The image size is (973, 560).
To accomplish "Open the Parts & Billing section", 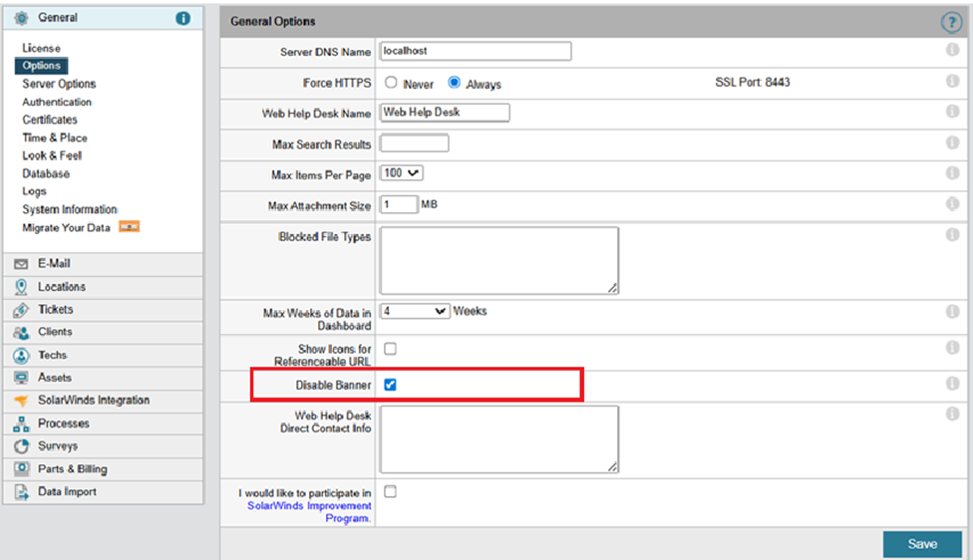I will point(72,469).
